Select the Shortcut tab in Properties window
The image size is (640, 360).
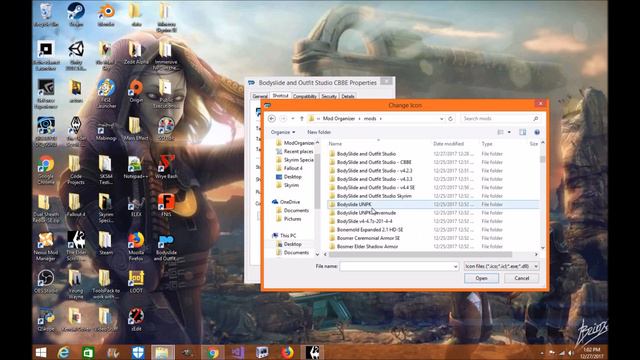[280, 96]
